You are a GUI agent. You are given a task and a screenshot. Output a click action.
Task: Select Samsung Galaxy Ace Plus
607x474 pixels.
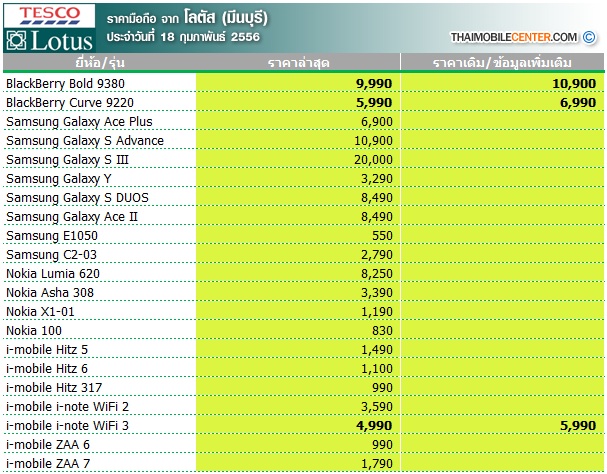point(79,122)
